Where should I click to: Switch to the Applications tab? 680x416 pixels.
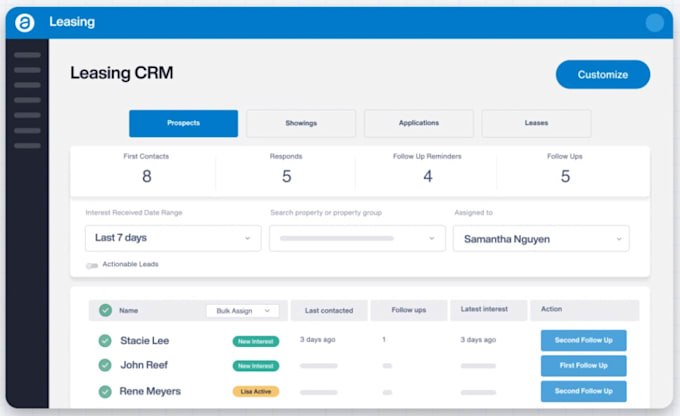[418, 123]
